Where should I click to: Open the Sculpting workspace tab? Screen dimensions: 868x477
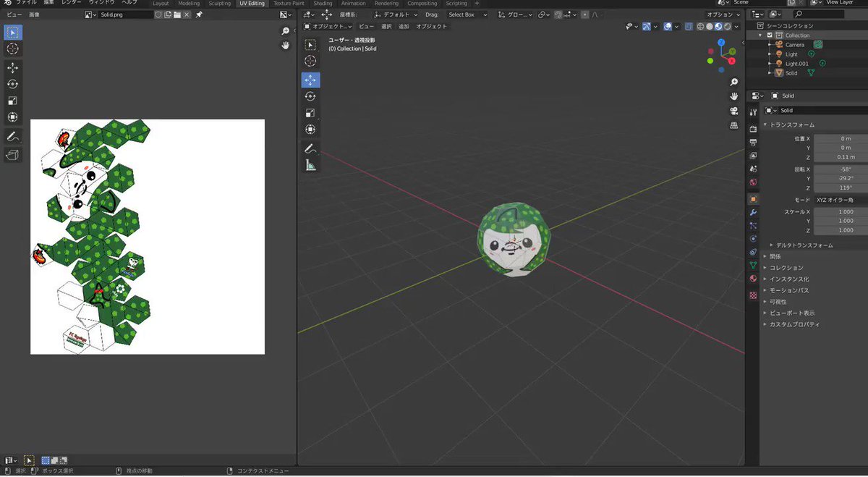[219, 4]
